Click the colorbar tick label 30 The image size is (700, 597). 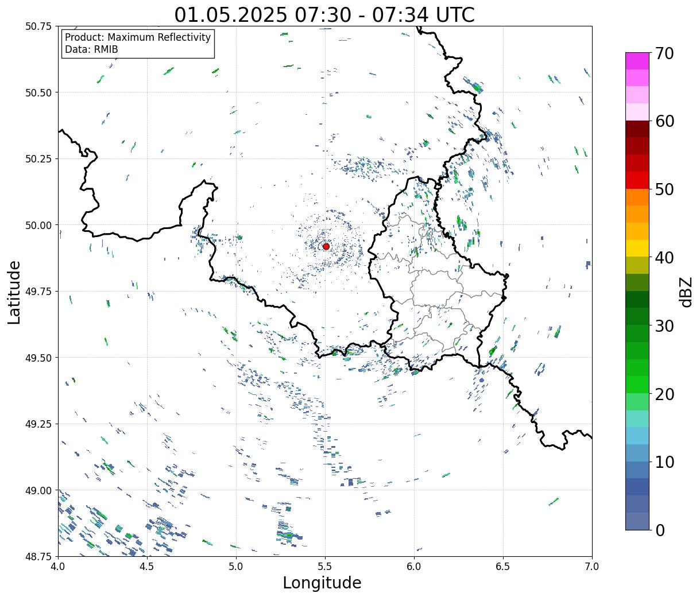[664, 325]
